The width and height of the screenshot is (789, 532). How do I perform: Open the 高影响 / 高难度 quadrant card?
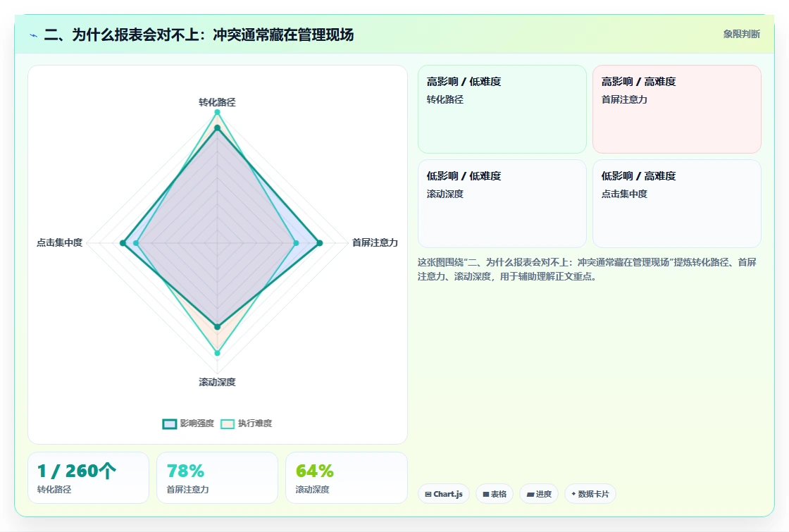pos(677,109)
